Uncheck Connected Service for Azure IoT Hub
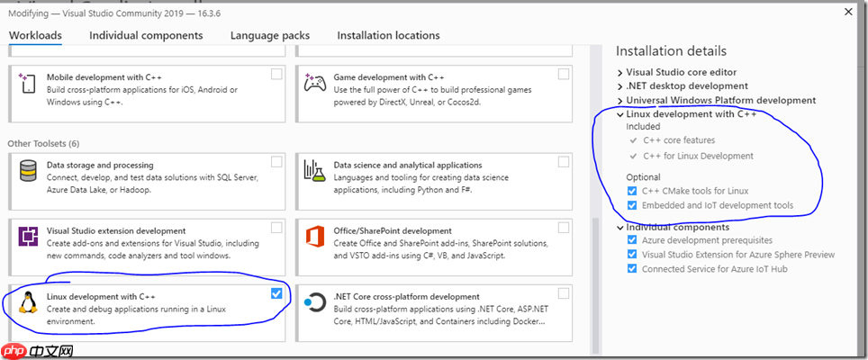The width and height of the screenshot is (868, 360). coord(631,269)
